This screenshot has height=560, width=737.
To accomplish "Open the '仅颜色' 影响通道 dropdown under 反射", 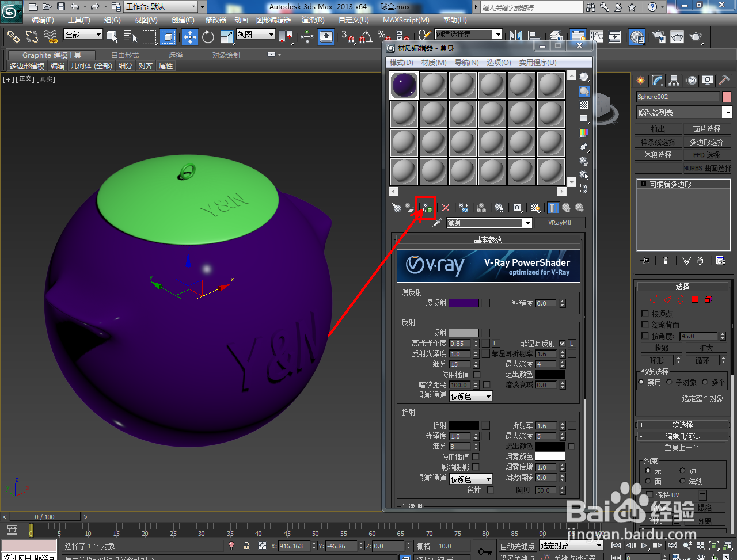I will click(470, 396).
